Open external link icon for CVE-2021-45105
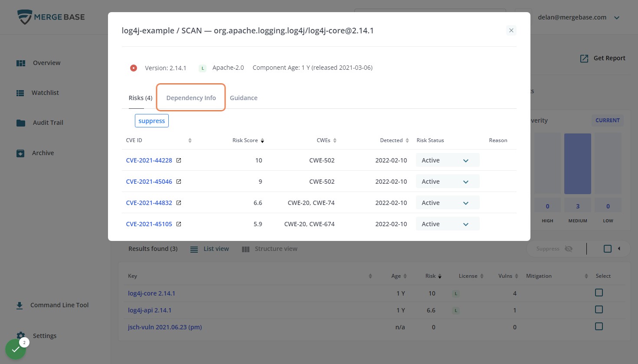 (179, 224)
